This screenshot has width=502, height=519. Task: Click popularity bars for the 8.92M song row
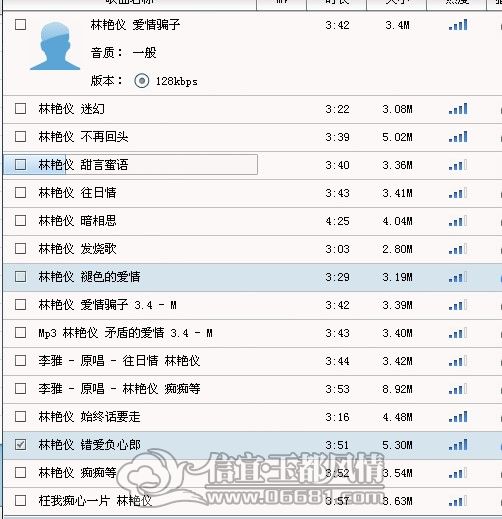[458, 389]
